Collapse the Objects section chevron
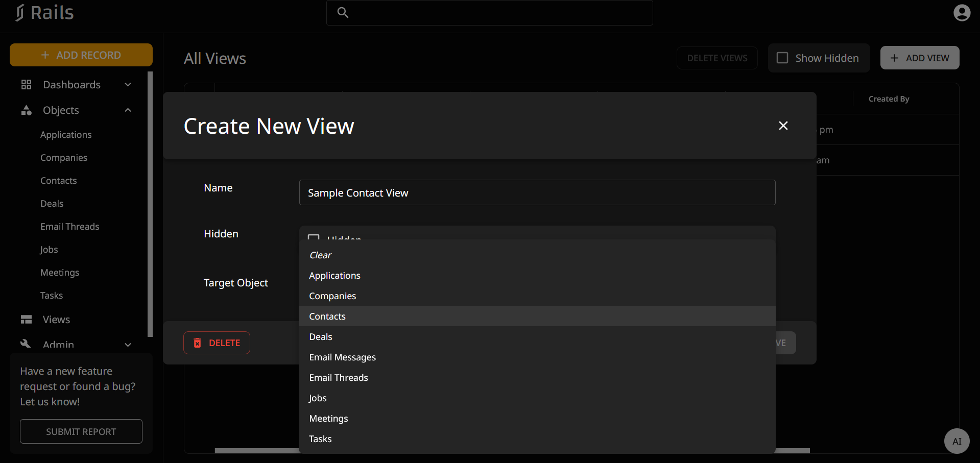 128,110
